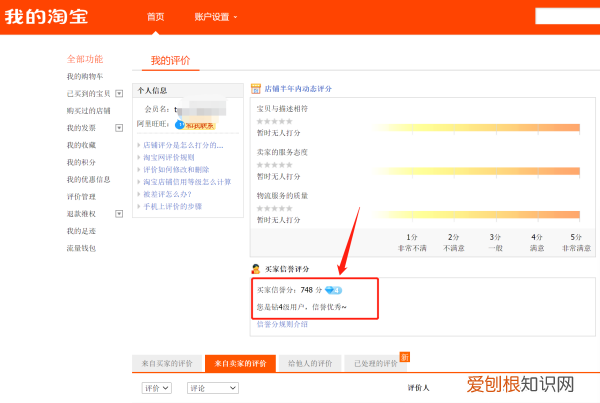This screenshot has width=600, height=403.
Task: Open 流量钱包 in the sidebar
Action: (x=81, y=248)
